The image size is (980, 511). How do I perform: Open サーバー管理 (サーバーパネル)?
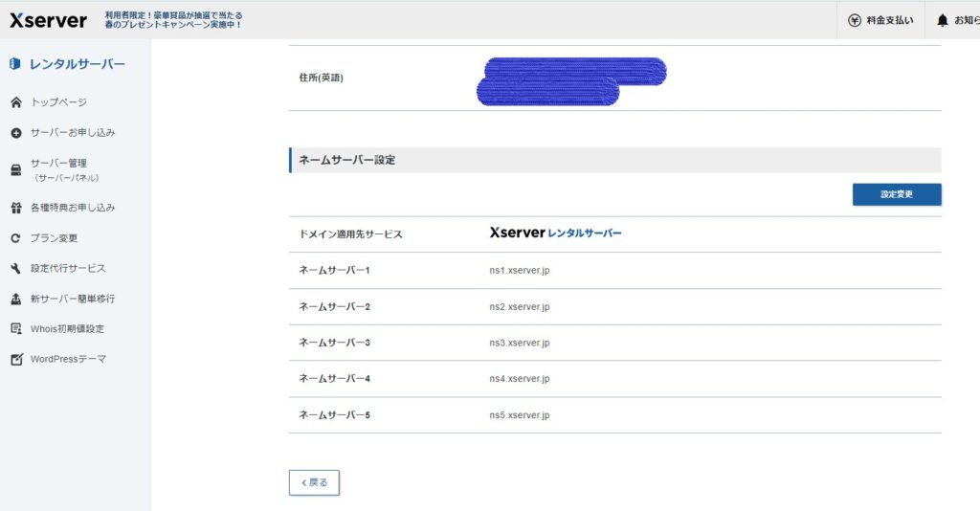coord(65,170)
